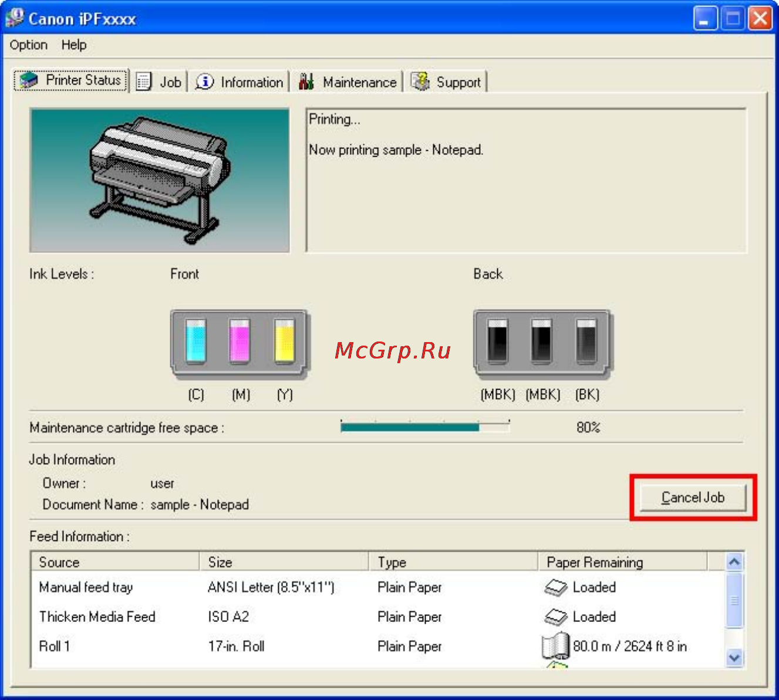
Task: Click the 80% free space value
Action: pyautogui.click(x=588, y=427)
